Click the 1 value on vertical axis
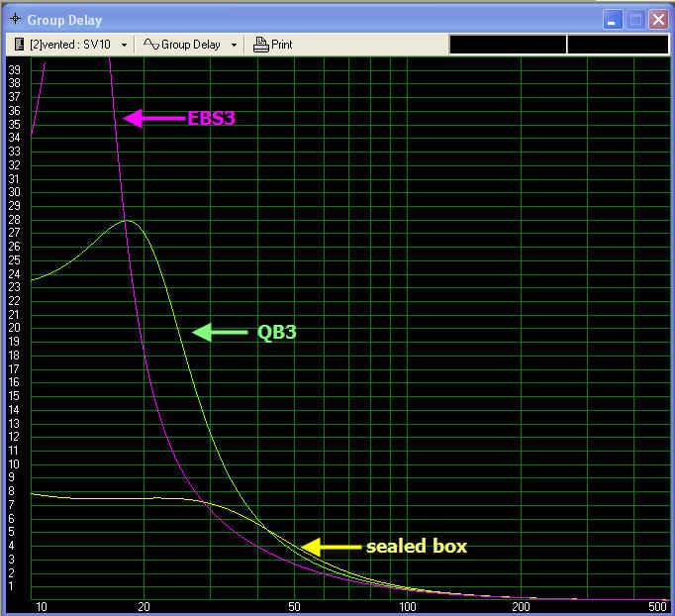 click(11, 586)
